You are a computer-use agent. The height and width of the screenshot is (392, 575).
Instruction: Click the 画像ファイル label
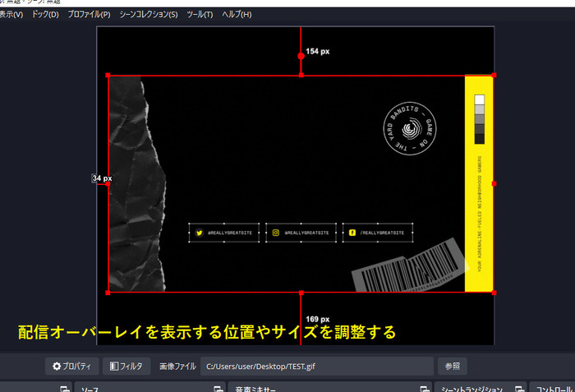coord(177,366)
